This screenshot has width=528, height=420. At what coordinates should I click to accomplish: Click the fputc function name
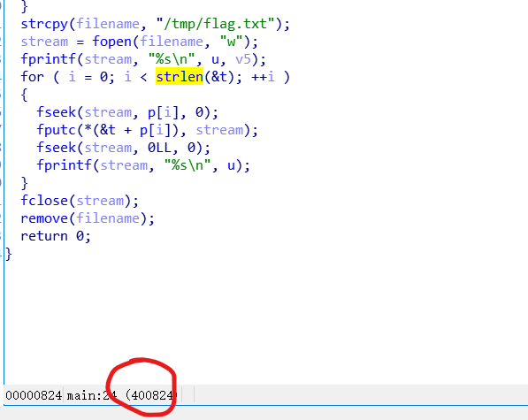[x=57, y=130]
